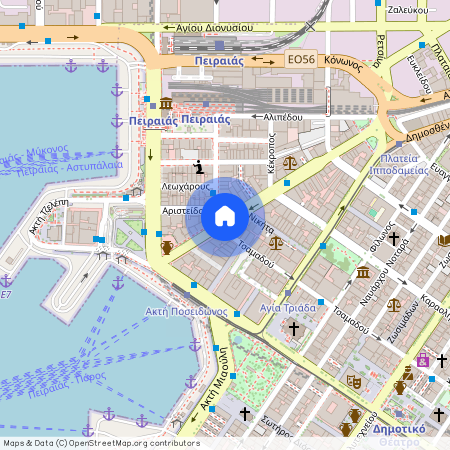Screen dimensions: 450x450
Task: Select the Αριστείδου street label
Action: tap(182, 211)
